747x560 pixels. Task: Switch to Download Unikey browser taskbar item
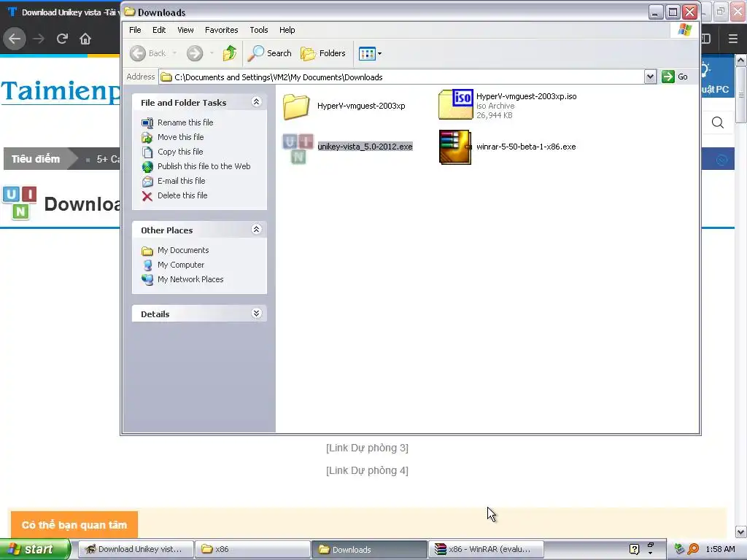coord(136,550)
